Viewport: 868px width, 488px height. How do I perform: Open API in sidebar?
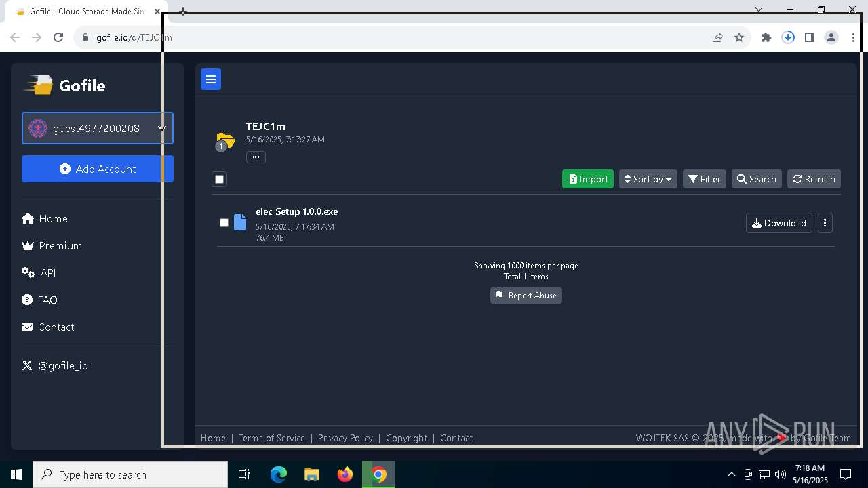click(x=39, y=272)
